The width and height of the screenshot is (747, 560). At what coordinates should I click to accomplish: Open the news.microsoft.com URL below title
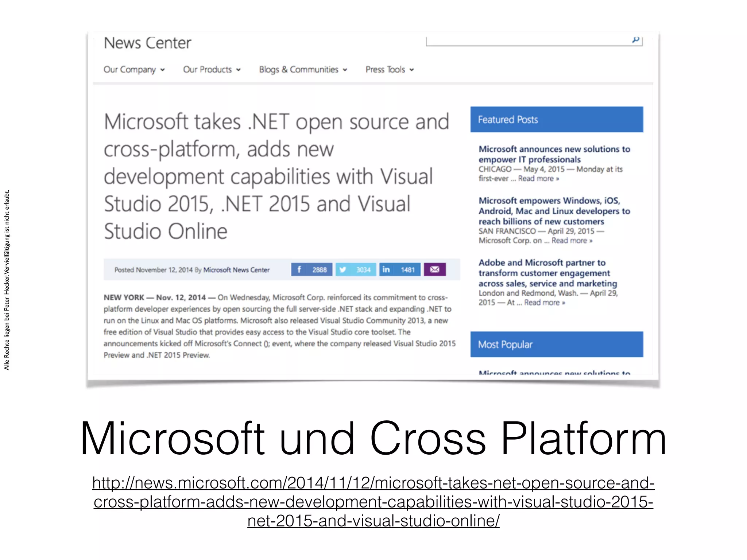(x=373, y=502)
